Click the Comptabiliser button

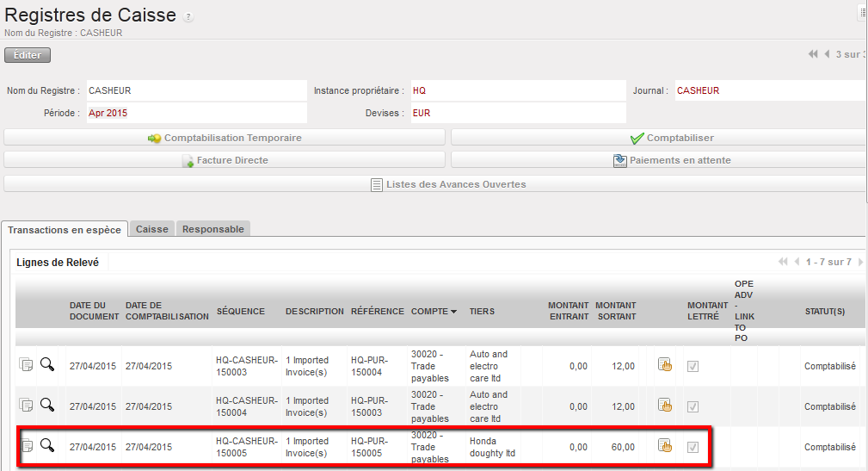[x=658, y=138]
